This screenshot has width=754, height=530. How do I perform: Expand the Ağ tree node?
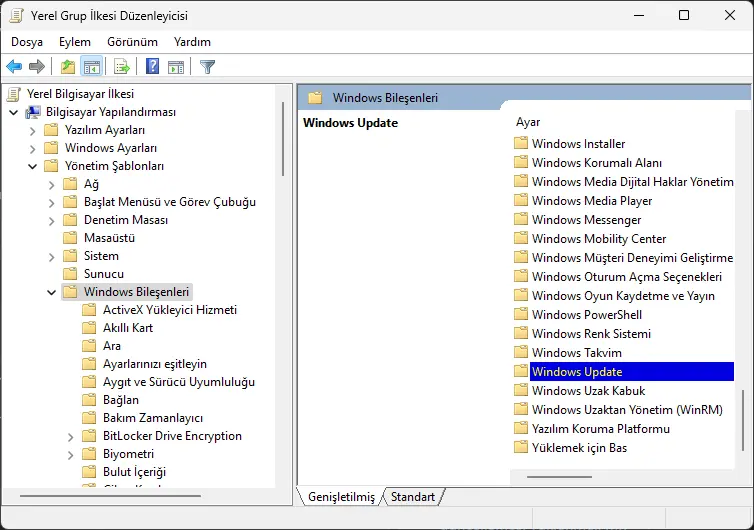51,185
